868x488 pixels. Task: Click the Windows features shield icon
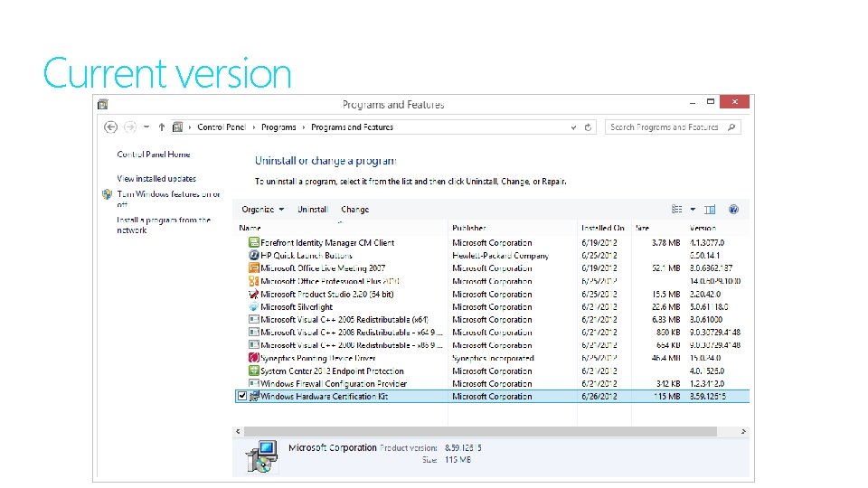click(x=108, y=194)
